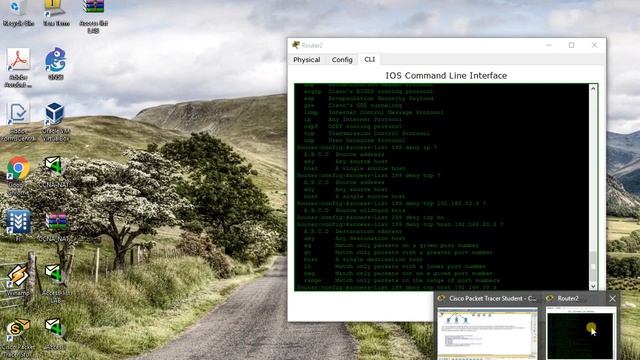
Task: Close the Router2 window
Action: pyautogui.click(x=594, y=45)
